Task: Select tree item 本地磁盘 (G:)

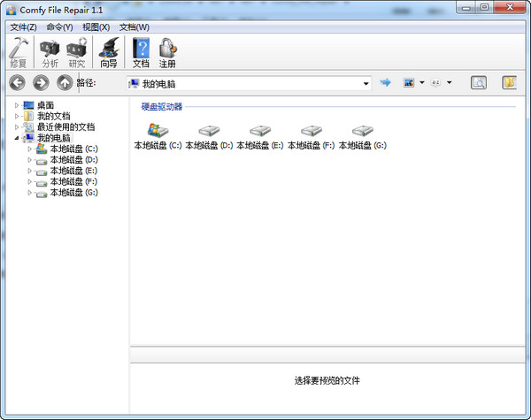Action: tap(73, 193)
